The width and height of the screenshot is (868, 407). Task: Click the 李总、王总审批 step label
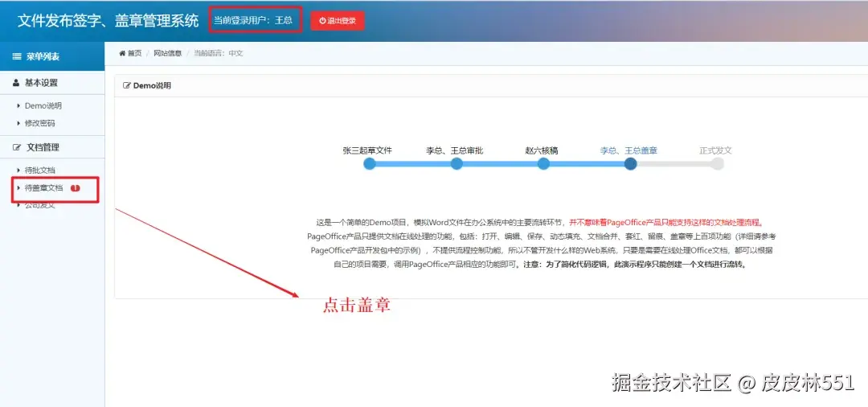coord(454,150)
